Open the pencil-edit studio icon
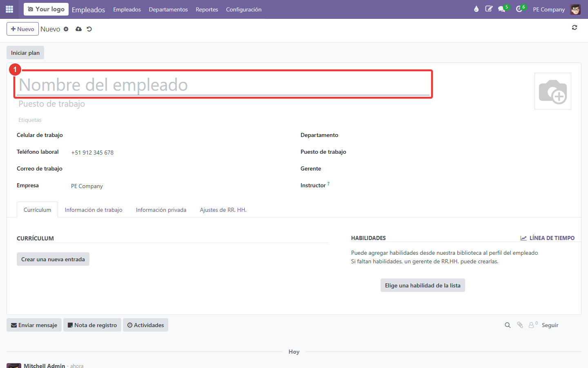 489,9
